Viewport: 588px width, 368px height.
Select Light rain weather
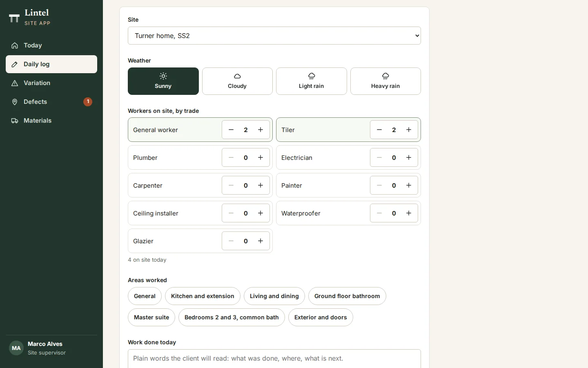(x=312, y=81)
